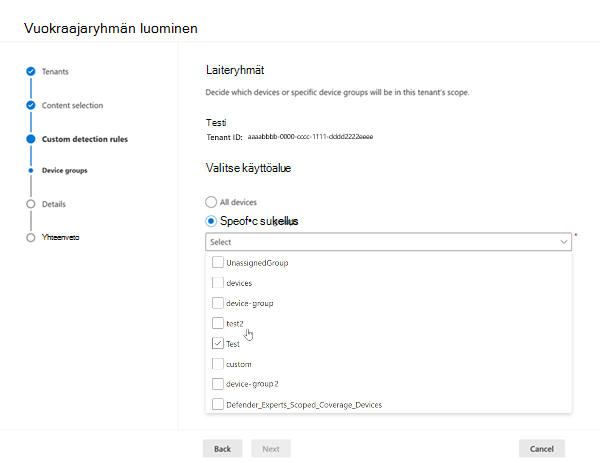
Task: Collapse the Select dropdown using its chevron
Action: pyautogui.click(x=563, y=242)
